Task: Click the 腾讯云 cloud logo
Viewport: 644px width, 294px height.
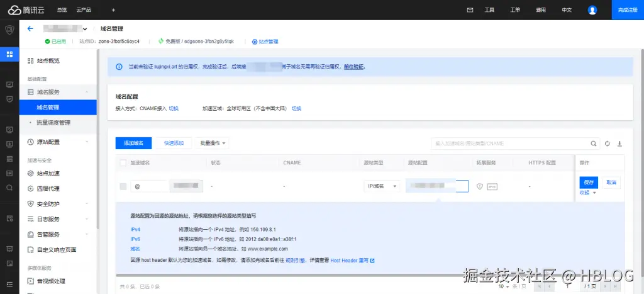Action: pos(25,10)
